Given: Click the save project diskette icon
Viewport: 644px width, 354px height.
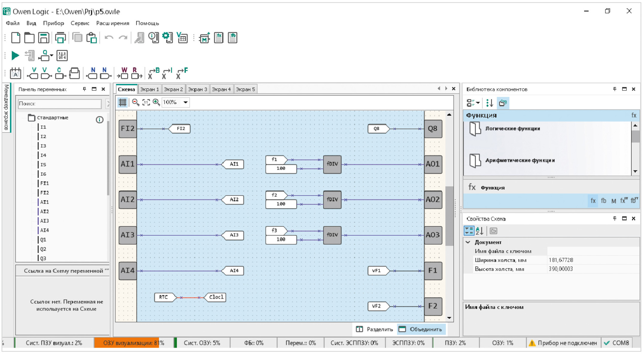Looking at the screenshot, I should coord(44,38).
